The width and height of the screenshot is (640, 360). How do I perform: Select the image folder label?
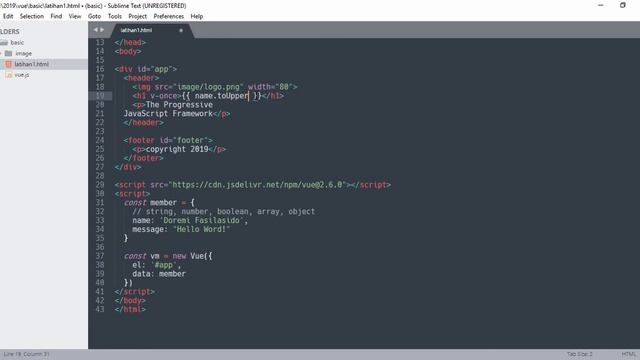point(23,53)
